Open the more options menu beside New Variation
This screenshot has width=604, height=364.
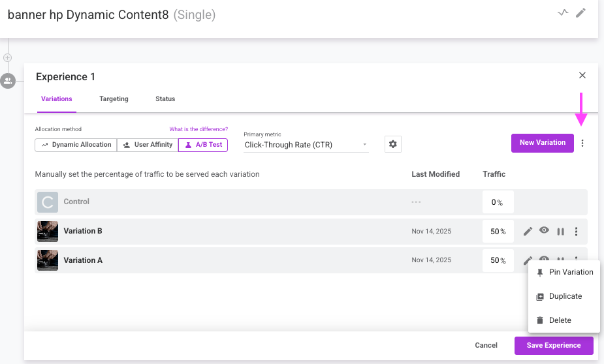(x=582, y=143)
